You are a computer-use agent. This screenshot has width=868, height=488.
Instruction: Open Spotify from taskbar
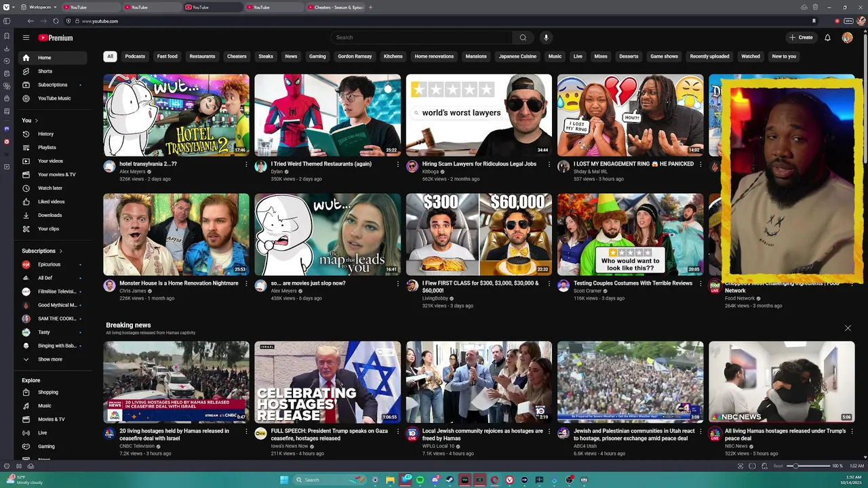click(420, 480)
